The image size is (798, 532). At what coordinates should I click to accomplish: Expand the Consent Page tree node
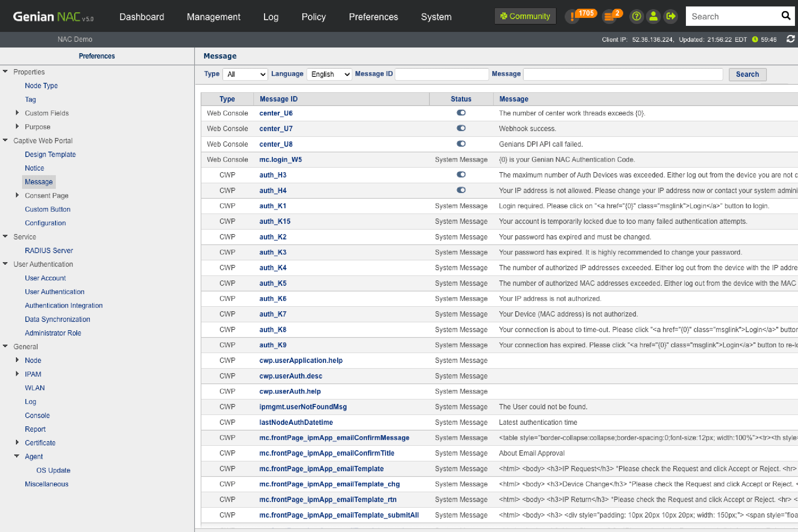17,195
